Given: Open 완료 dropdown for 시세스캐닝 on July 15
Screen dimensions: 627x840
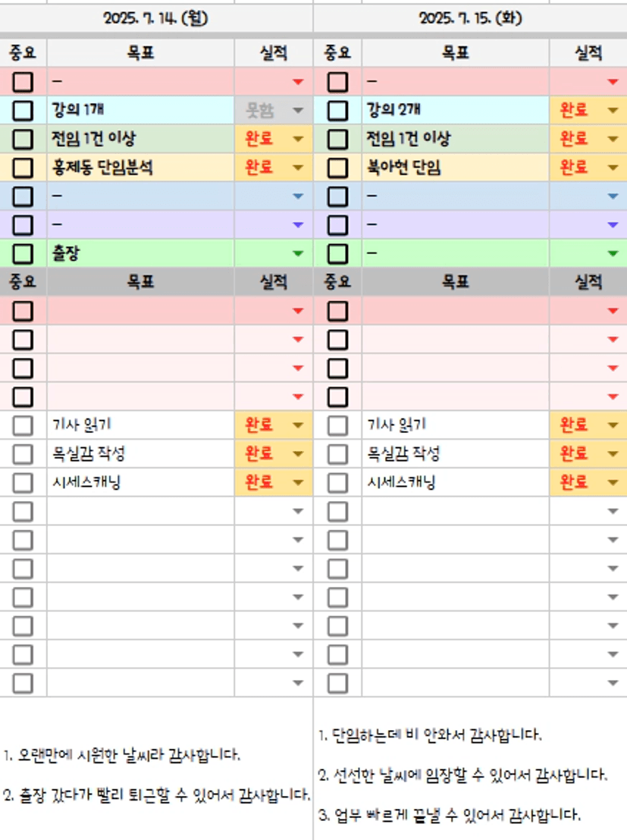Looking at the screenshot, I should (x=613, y=483).
